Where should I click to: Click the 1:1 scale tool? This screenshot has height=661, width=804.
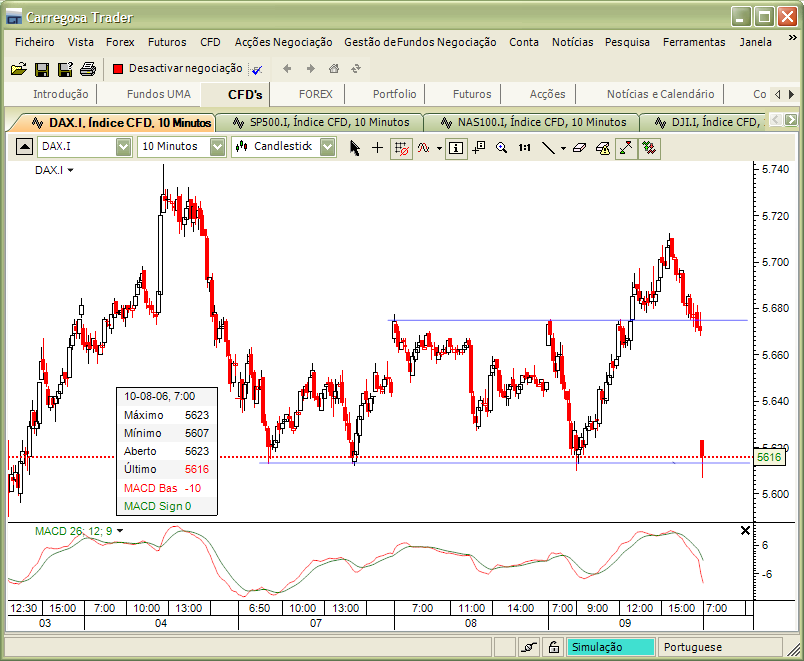click(x=523, y=147)
